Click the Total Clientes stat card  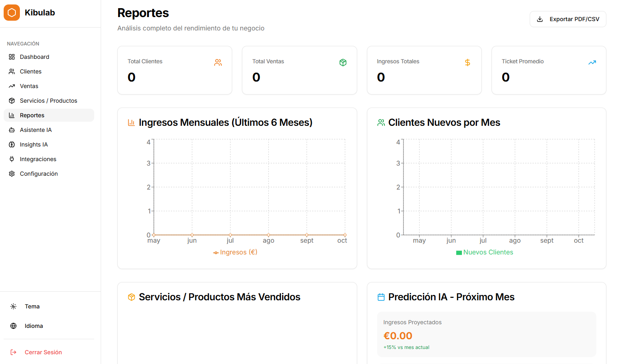[x=175, y=70]
